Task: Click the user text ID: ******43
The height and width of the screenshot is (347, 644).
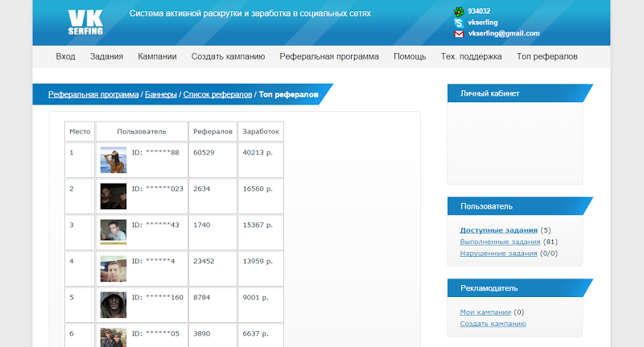Action: click(x=155, y=225)
